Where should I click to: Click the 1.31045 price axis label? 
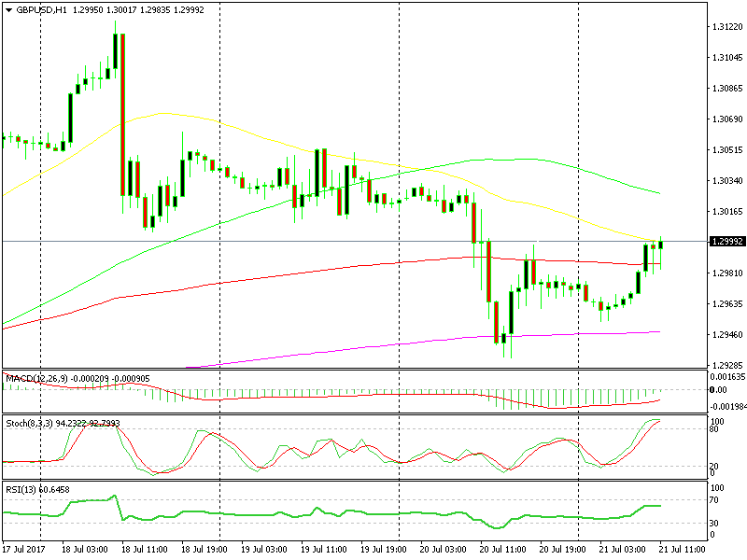[x=727, y=58]
